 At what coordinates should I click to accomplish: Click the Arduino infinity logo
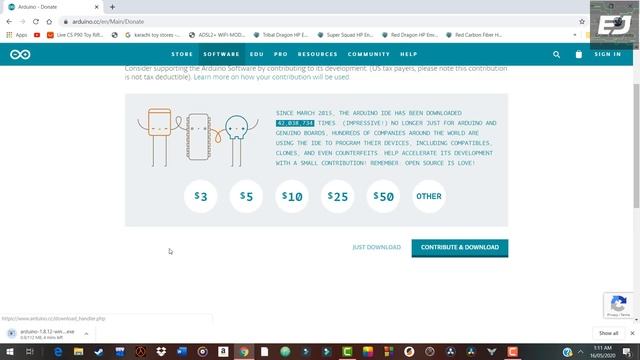pos(20,54)
